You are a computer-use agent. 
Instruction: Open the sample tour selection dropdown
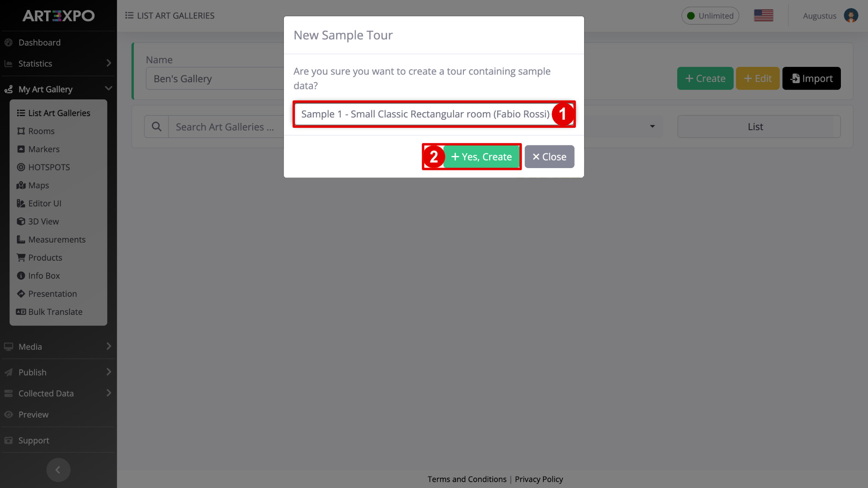pyautogui.click(x=434, y=114)
